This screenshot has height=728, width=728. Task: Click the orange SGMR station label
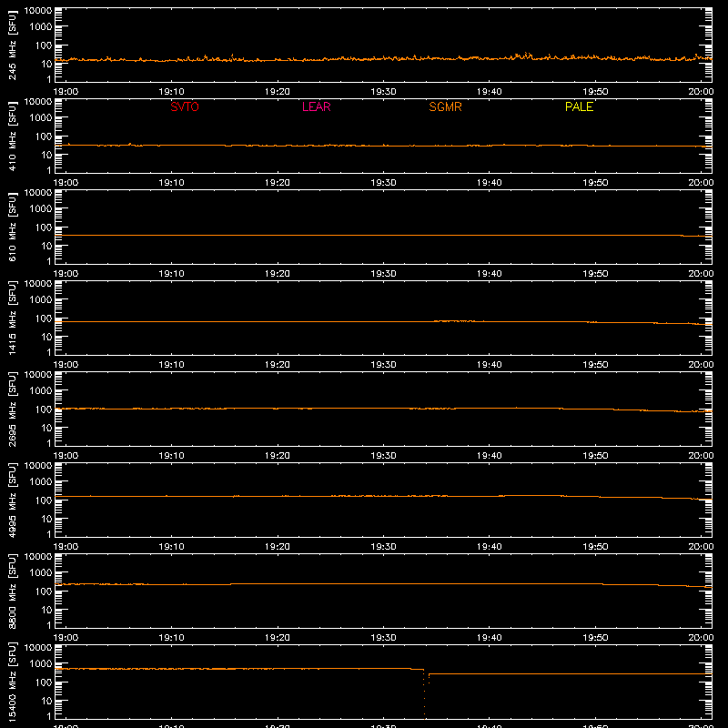[x=445, y=106]
